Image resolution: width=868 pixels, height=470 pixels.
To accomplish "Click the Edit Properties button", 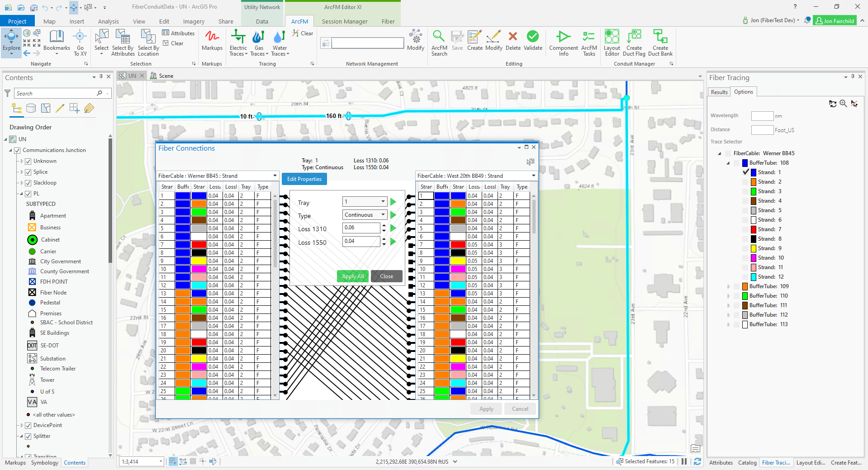I will click(304, 179).
